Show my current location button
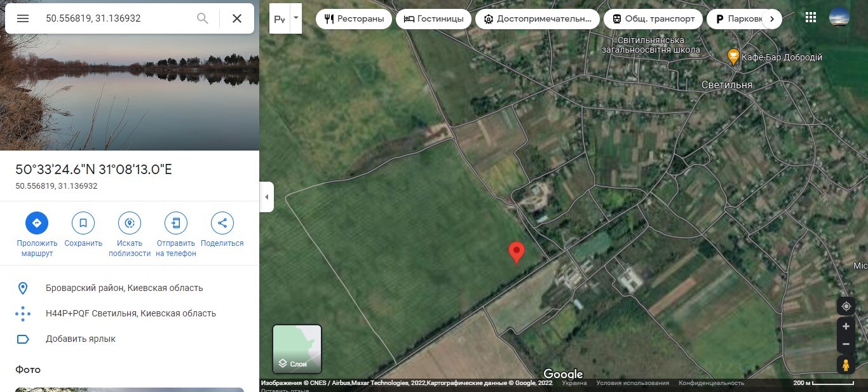Screen dimensions: 868x392 click(846, 306)
